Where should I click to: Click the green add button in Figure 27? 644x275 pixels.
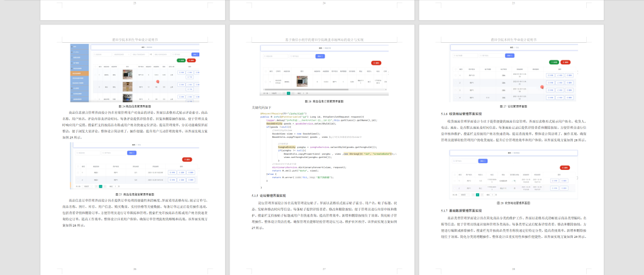tap(554, 62)
